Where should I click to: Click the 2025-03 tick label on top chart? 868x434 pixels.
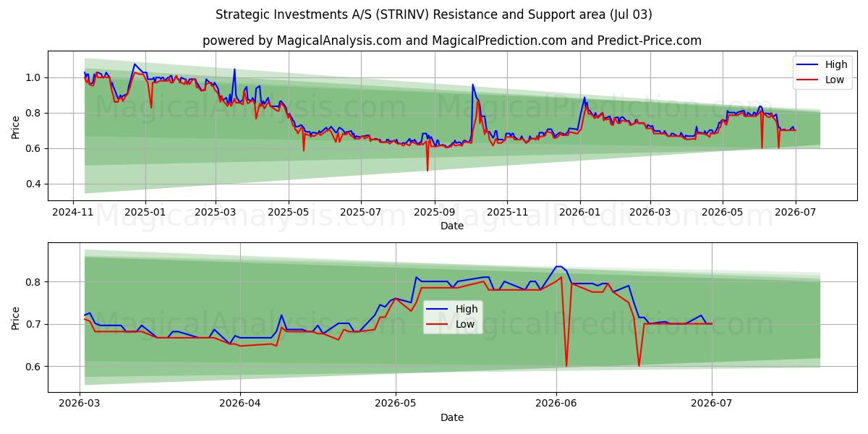[216, 213]
